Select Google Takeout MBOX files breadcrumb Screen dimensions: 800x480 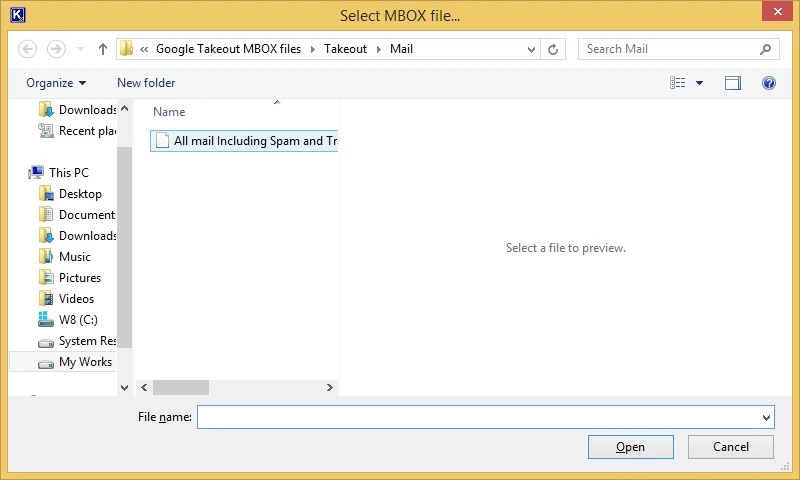228,49
